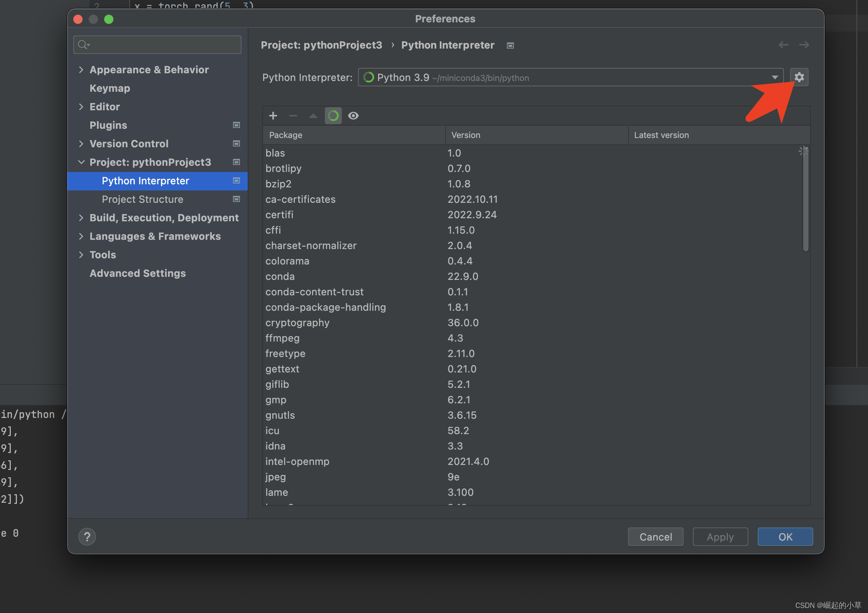Click the minus icon to uninstall package
Image resolution: width=868 pixels, height=613 pixels.
[293, 116]
